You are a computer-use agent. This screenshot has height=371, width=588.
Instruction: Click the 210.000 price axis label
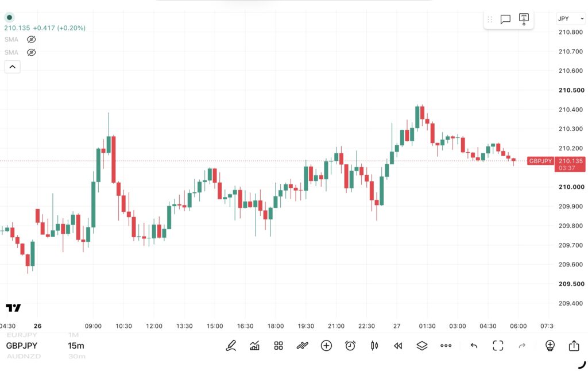(571, 187)
